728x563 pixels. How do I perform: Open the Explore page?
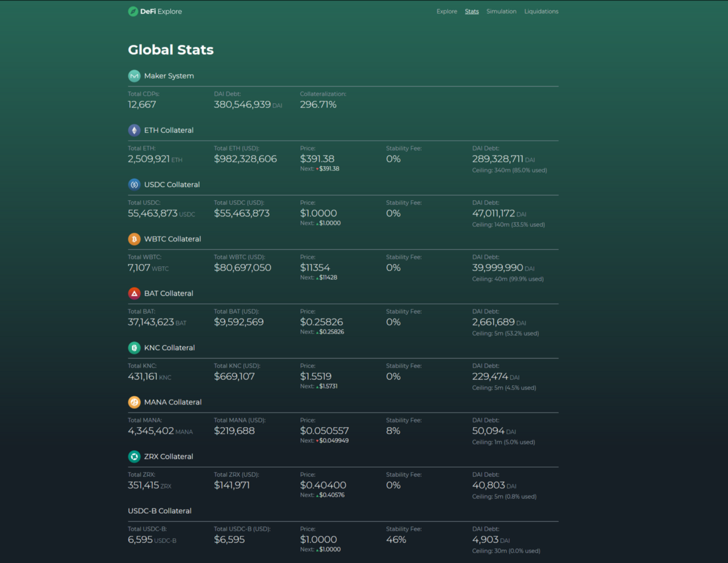pyautogui.click(x=447, y=12)
